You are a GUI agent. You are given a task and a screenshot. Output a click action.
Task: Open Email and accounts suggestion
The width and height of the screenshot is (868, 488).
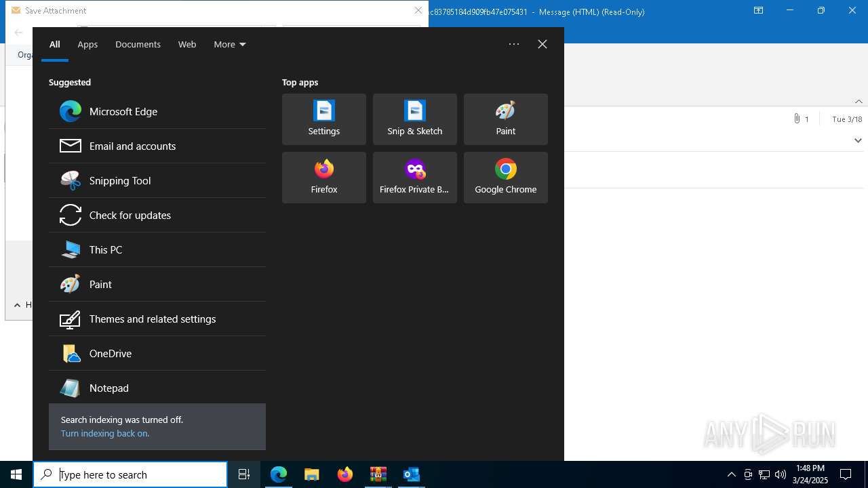[x=157, y=146]
